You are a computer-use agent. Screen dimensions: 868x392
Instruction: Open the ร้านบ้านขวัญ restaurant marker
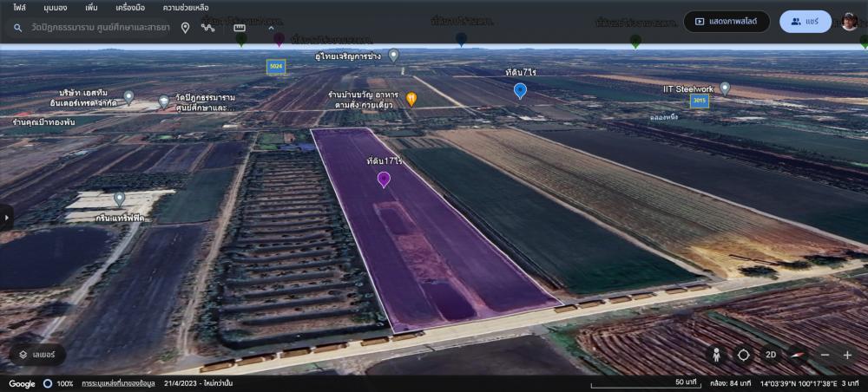tap(411, 100)
